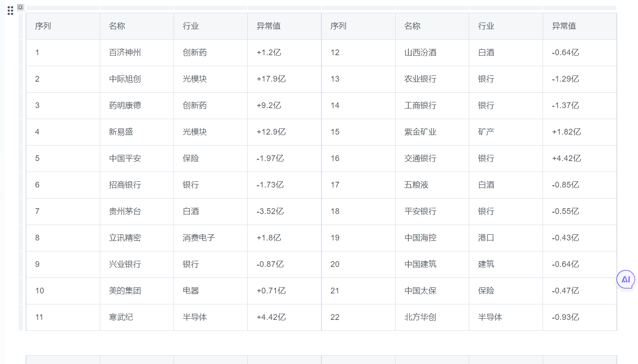Click the 药明康德 cell
The image size is (638, 364).
125,105
